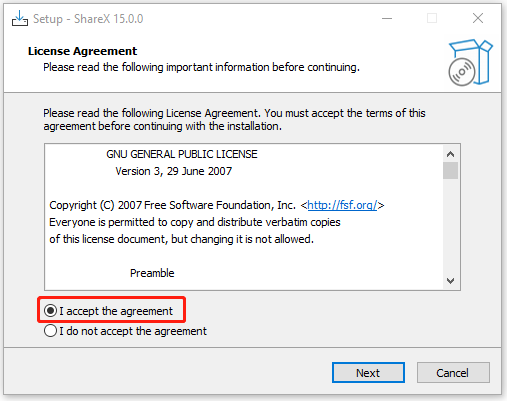Click the Cancel button
Screen dimensions: 507x401
pos(453,372)
